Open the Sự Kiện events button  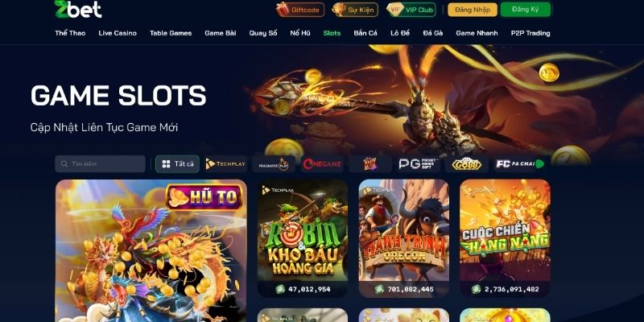(355, 10)
